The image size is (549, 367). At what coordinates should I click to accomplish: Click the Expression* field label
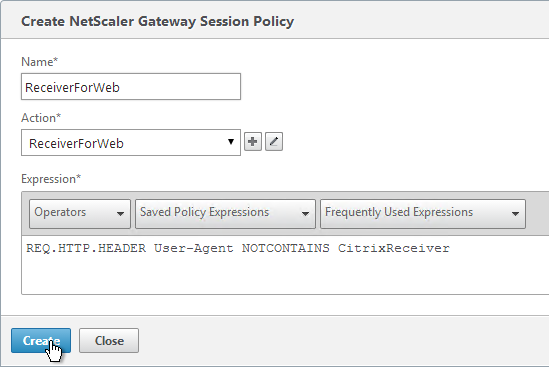51,179
